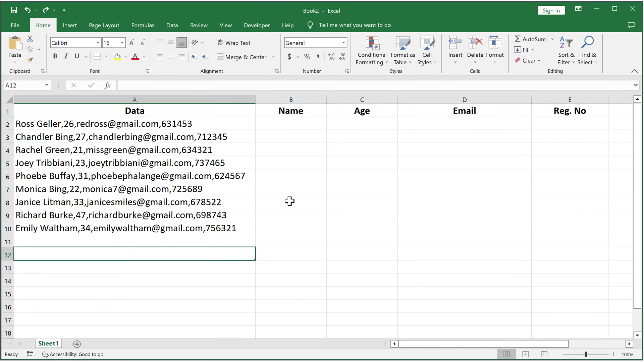Click the Insert Function fx icon

coord(107,85)
